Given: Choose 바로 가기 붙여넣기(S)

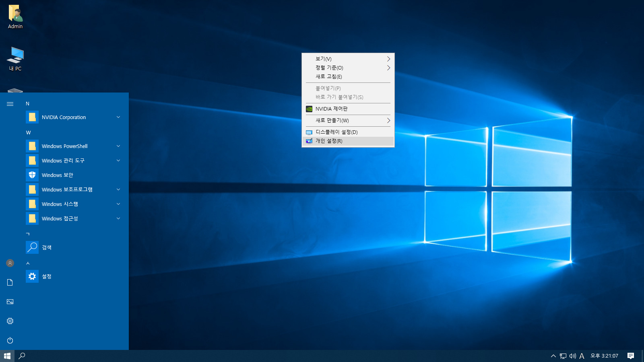Looking at the screenshot, I should tap(348, 97).
